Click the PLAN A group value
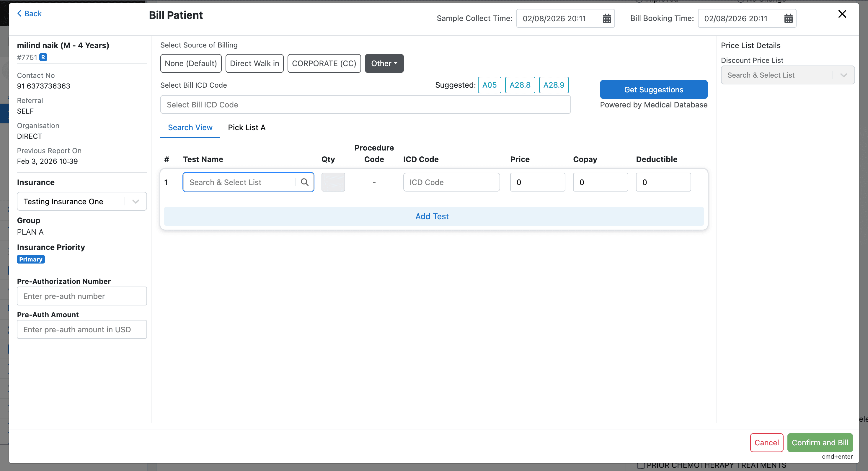868x471 pixels. (30, 232)
